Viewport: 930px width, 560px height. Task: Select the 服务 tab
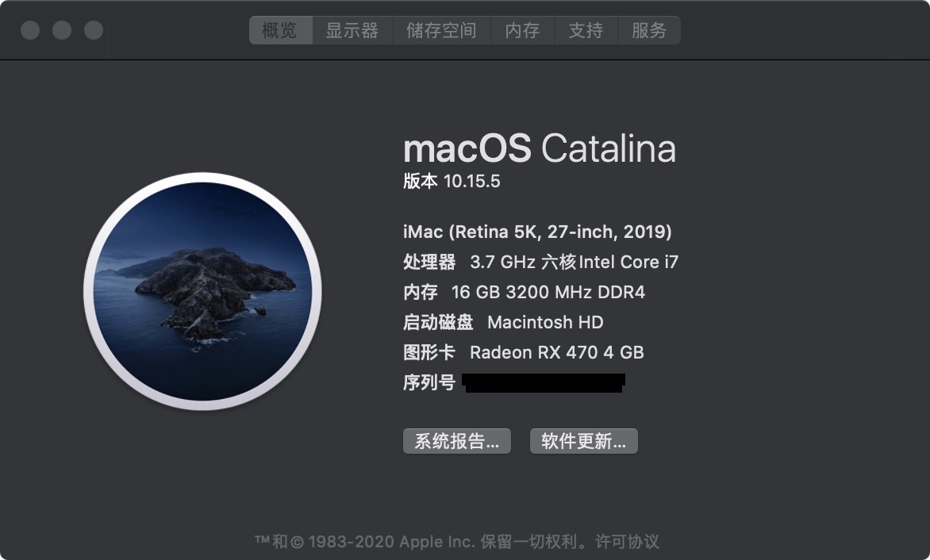pyautogui.click(x=649, y=30)
